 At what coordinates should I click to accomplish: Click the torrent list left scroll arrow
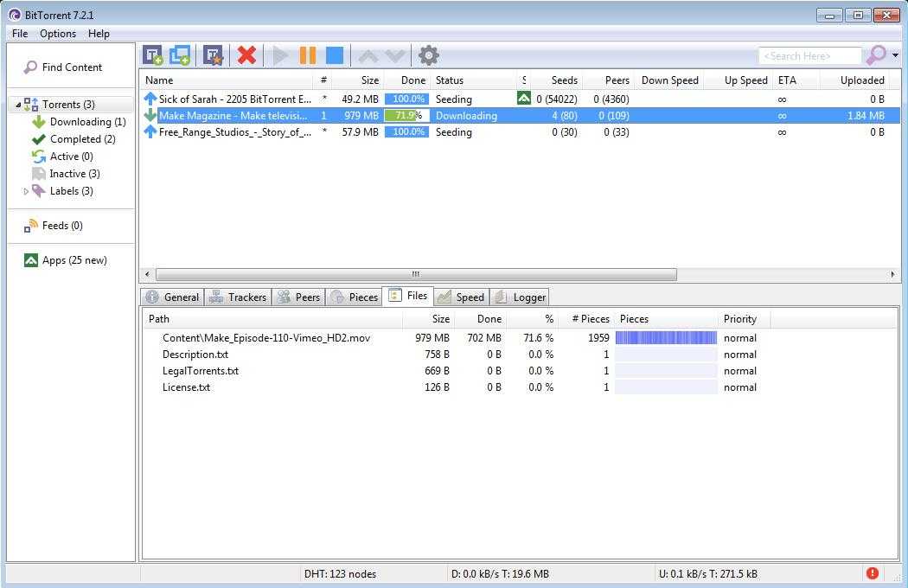coord(148,274)
